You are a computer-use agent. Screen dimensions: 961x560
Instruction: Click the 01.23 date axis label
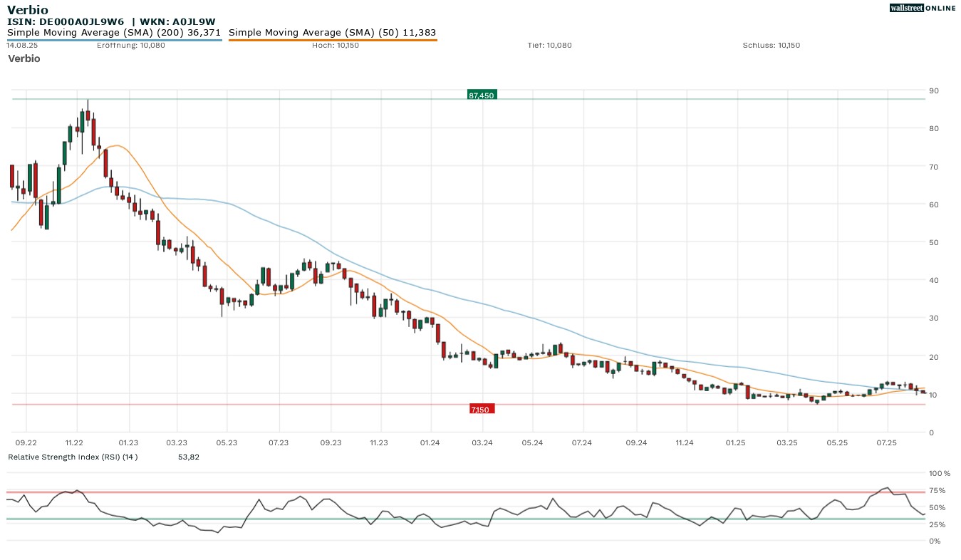[x=129, y=442]
